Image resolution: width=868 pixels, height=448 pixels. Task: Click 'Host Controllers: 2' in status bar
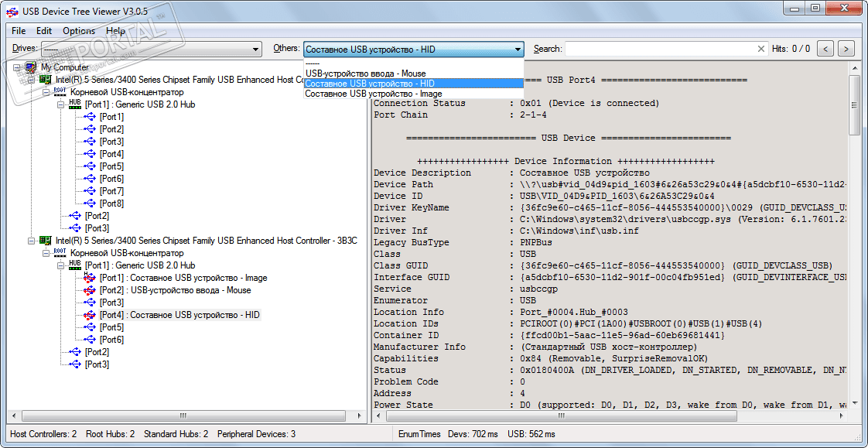coord(43,434)
